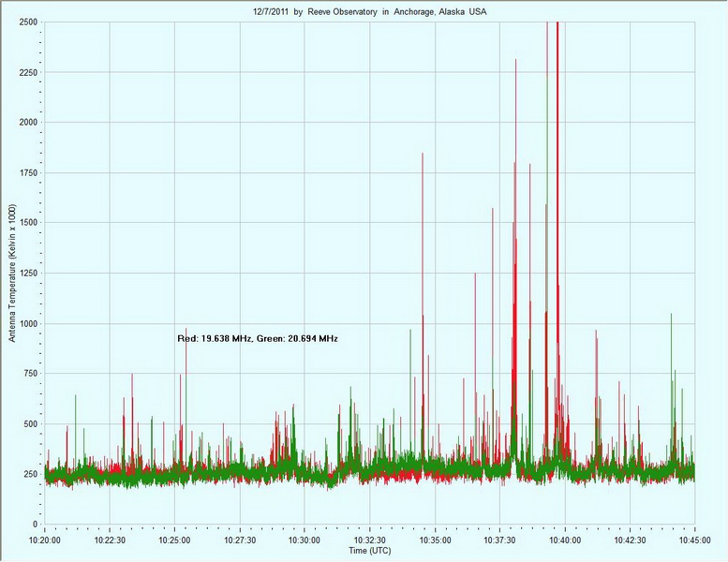Click the 2000 value on the y-axis

coord(28,122)
